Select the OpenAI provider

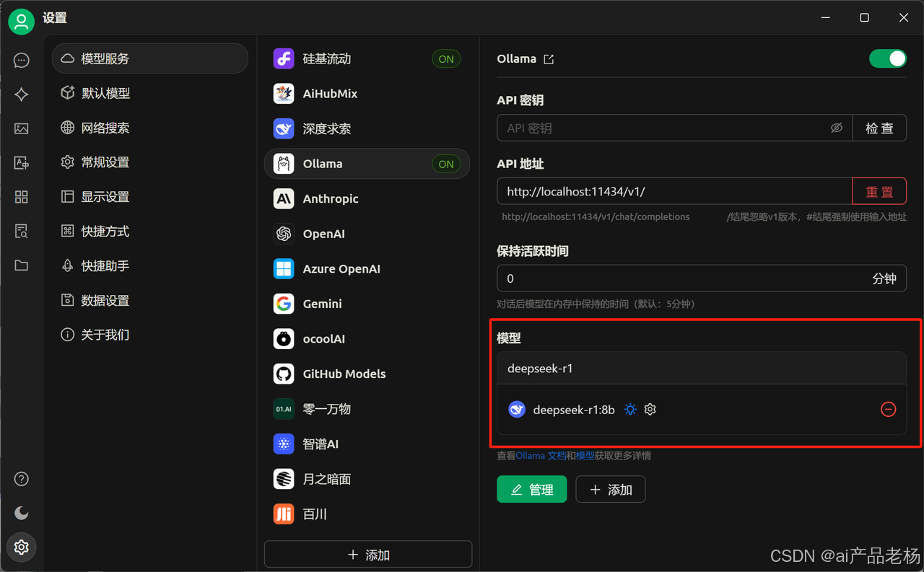pos(367,234)
